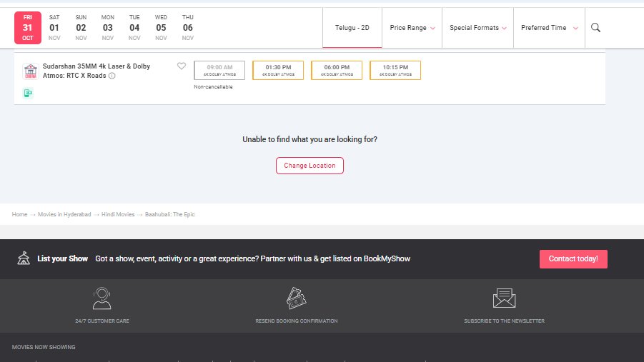Select Wednesday 05 Nov date
The width and height of the screenshot is (644, 362).
[161, 28]
